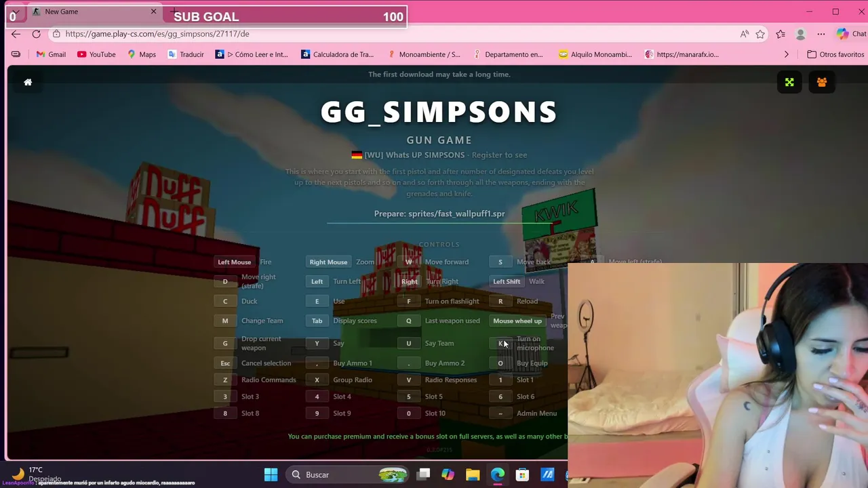Open the favorites list icon
The width and height of the screenshot is (868, 488).
781,34
